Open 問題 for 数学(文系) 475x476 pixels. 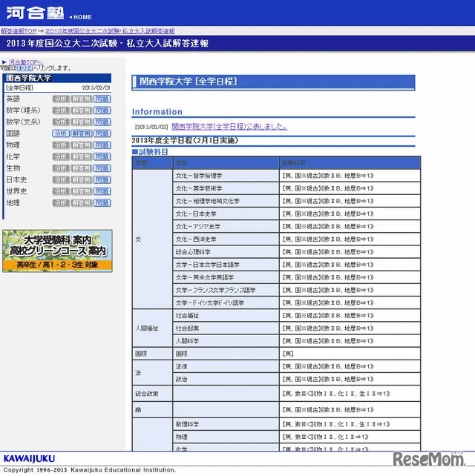tap(102, 122)
